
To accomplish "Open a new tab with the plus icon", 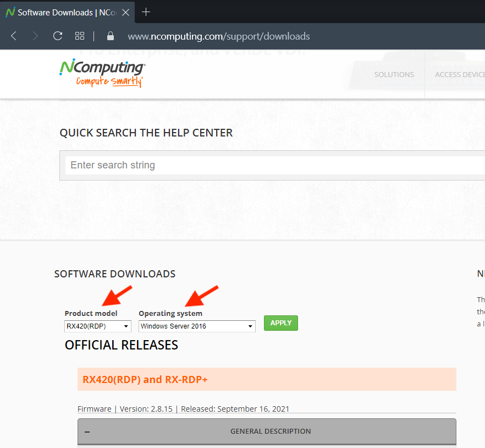I will pos(146,12).
